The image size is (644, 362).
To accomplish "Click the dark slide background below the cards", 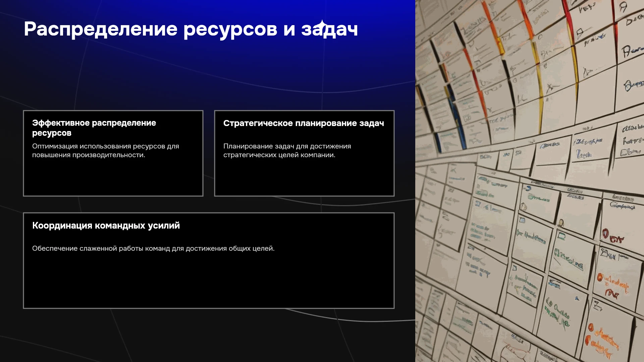I will pyautogui.click(x=208, y=335).
